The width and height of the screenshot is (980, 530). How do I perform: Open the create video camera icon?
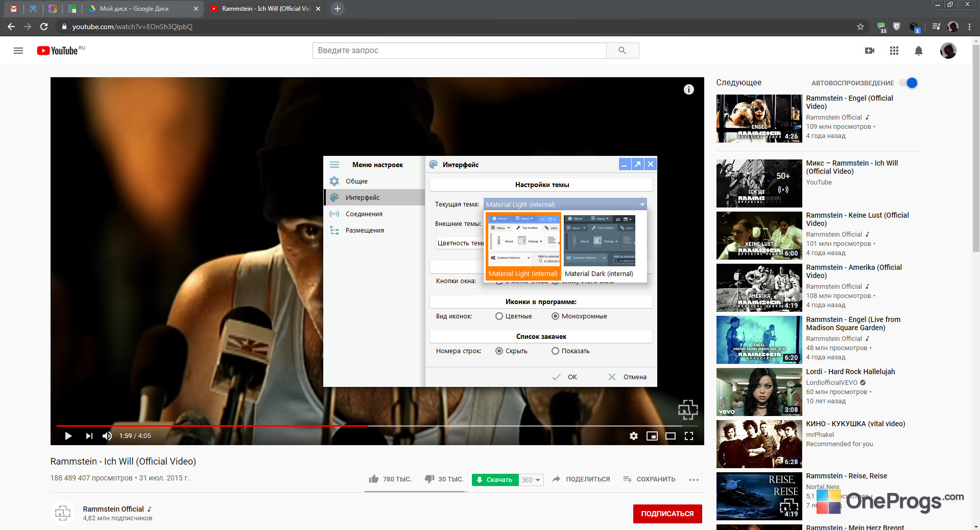click(x=870, y=51)
